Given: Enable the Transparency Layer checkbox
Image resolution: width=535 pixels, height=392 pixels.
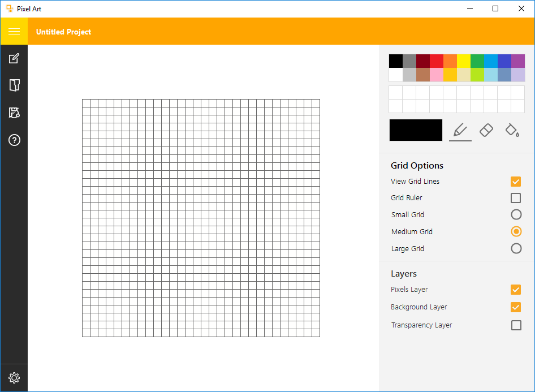Looking at the screenshot, I should pos(516,325).
